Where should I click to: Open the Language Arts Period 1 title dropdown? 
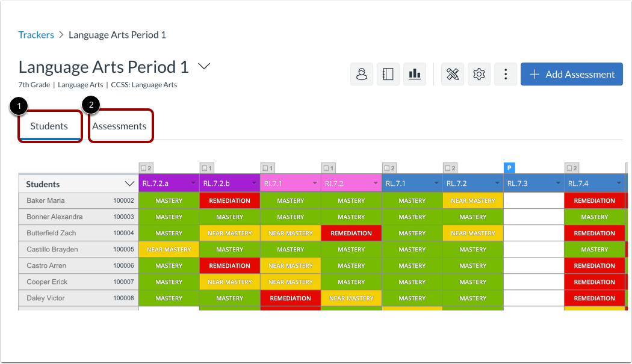[203, 67]
